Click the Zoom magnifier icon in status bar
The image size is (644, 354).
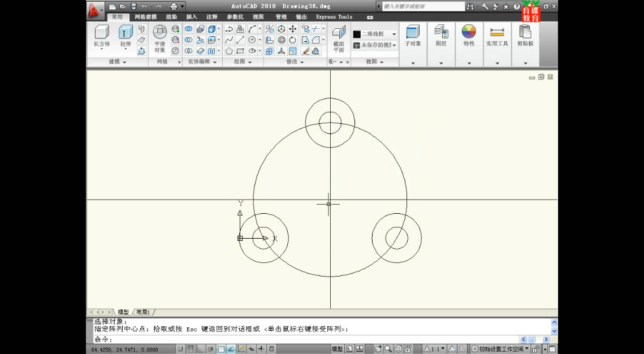388,349
